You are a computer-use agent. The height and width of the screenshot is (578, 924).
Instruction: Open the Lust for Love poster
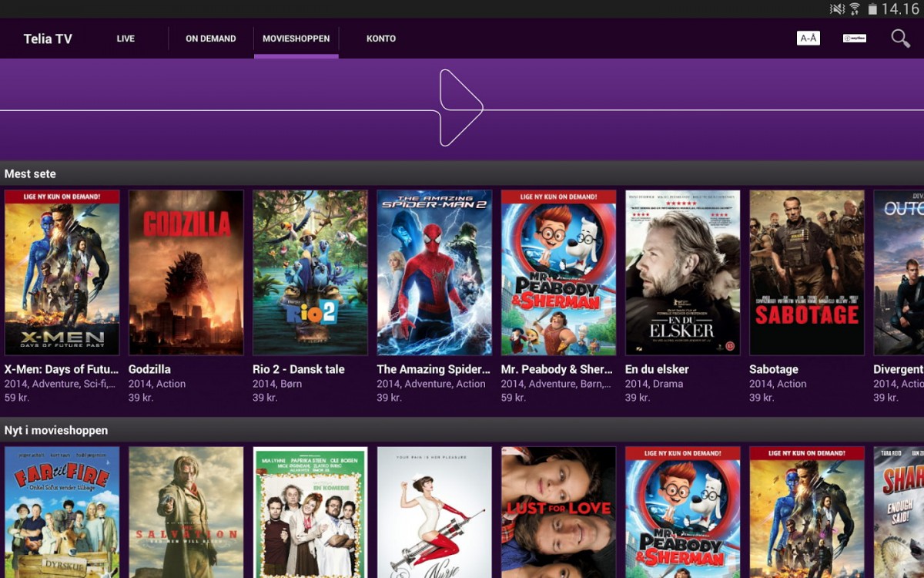(558, 512)
